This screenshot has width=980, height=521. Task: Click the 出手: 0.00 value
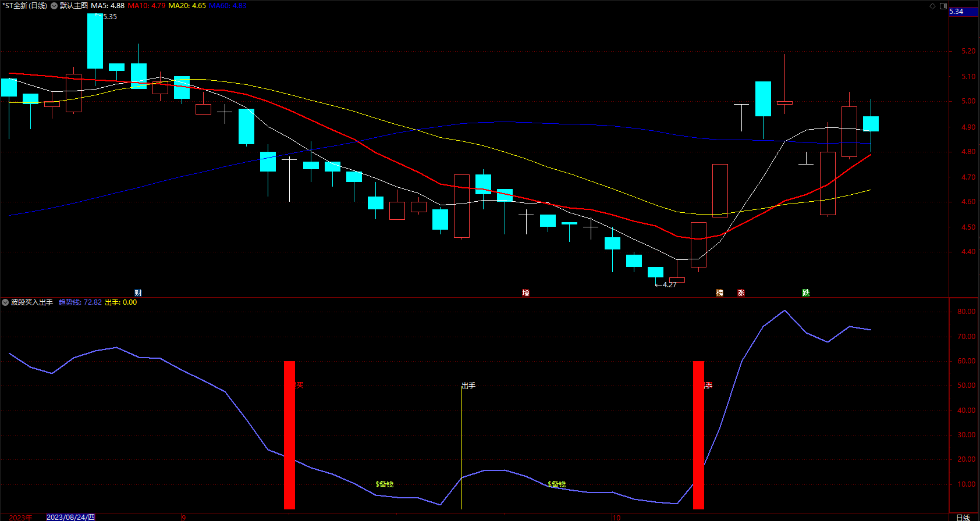pyautogui.click(x=121, y=302)
